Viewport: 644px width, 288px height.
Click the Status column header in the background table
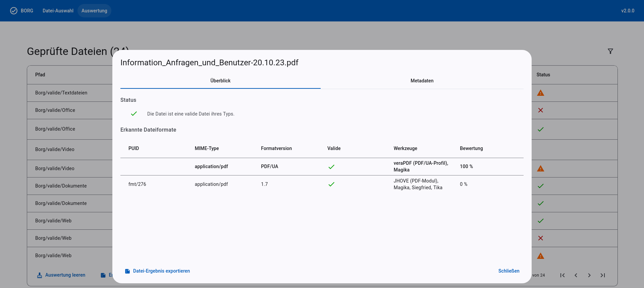point(543,75)
